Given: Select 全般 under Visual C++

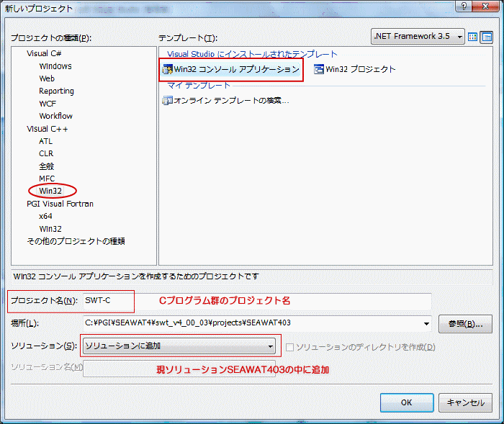Looking at the screenshot, I should coord(47,166).
